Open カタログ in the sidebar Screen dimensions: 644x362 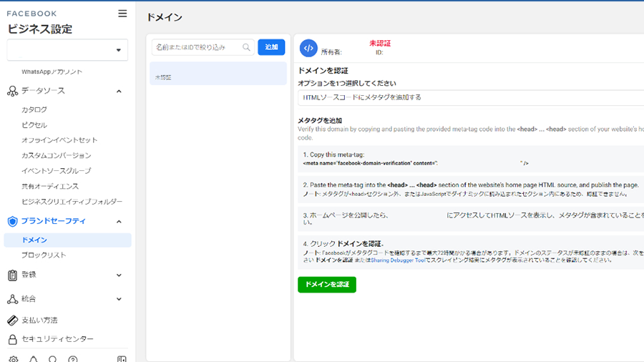coord(34,109)
